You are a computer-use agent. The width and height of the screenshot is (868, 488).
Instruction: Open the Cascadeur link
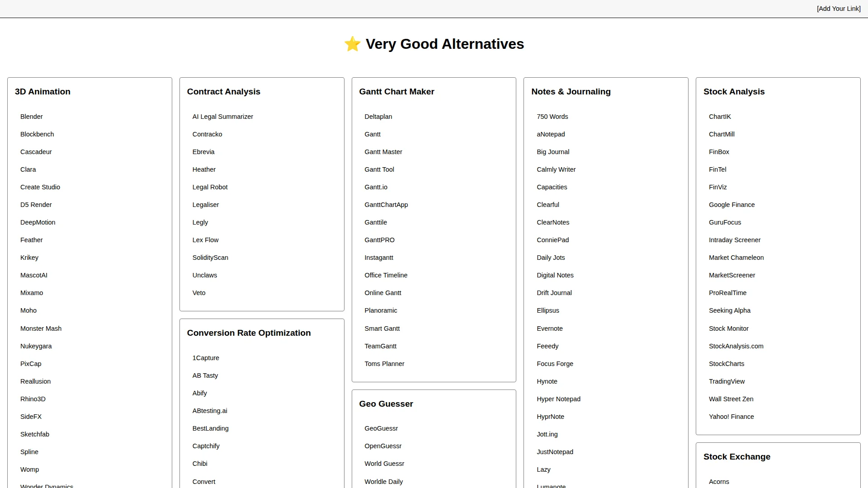point(36,152)
